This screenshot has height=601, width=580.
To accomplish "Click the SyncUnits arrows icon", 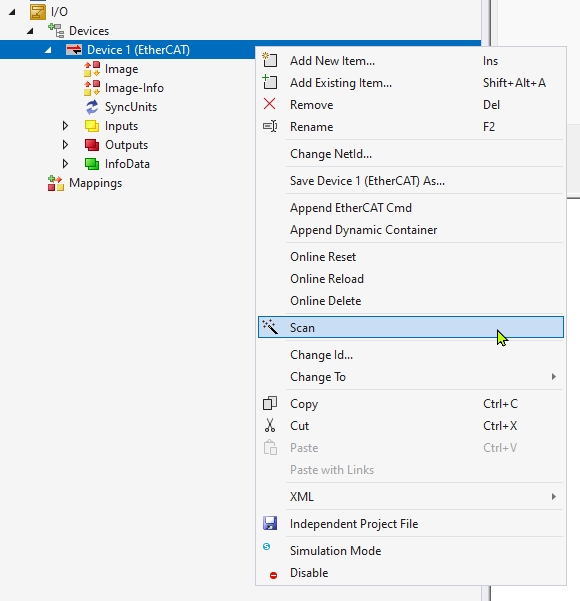I will click(x=92, y=107).
